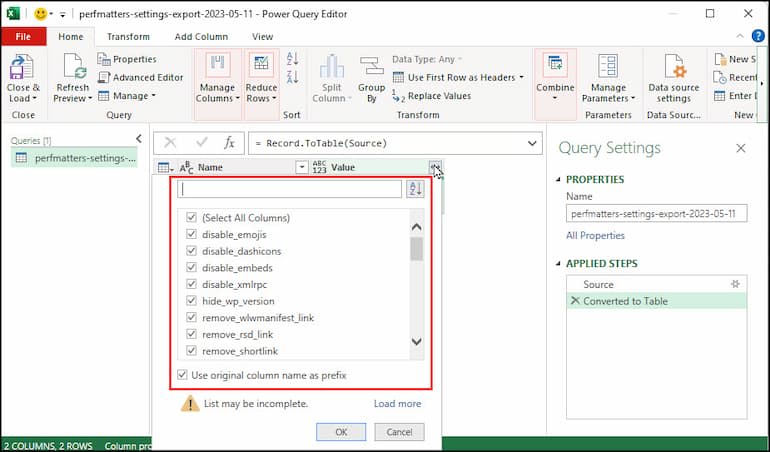Open the All Properties link
770x452 pixels.
(x=595, y=236)
